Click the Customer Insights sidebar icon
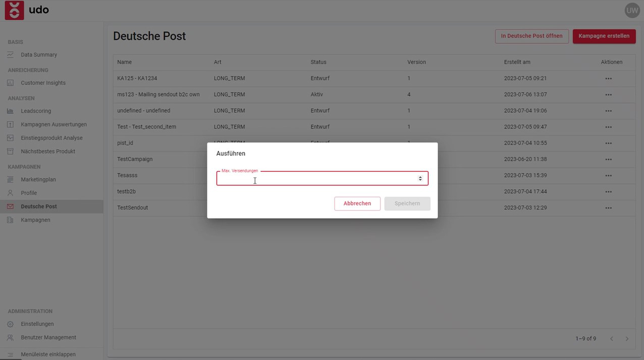 click(x=10, y=83)
